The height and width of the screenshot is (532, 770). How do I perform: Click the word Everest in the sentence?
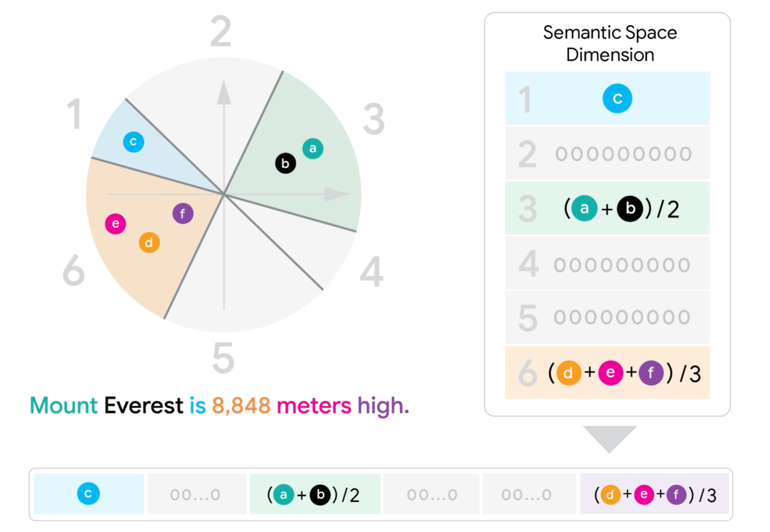(x=144, y=406)
